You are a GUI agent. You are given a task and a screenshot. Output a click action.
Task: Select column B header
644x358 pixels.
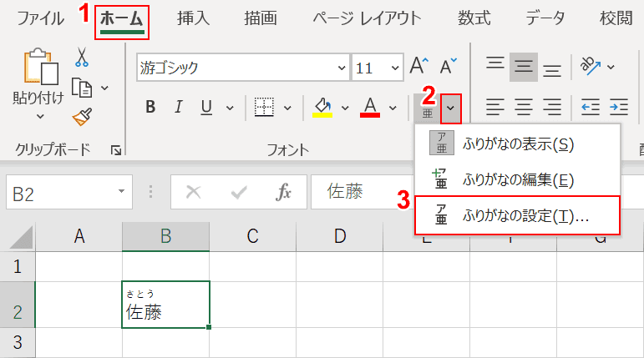(x=165, y=237)
